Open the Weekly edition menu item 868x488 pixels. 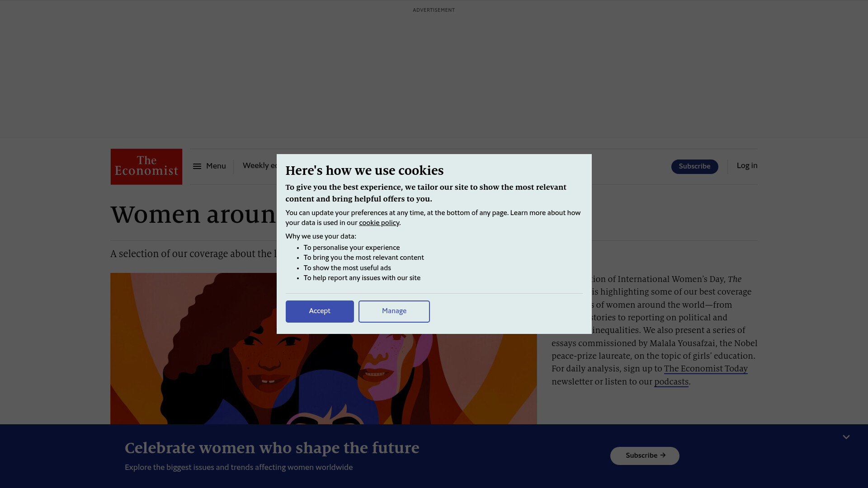pyautogui.click(x=260, y=166)
